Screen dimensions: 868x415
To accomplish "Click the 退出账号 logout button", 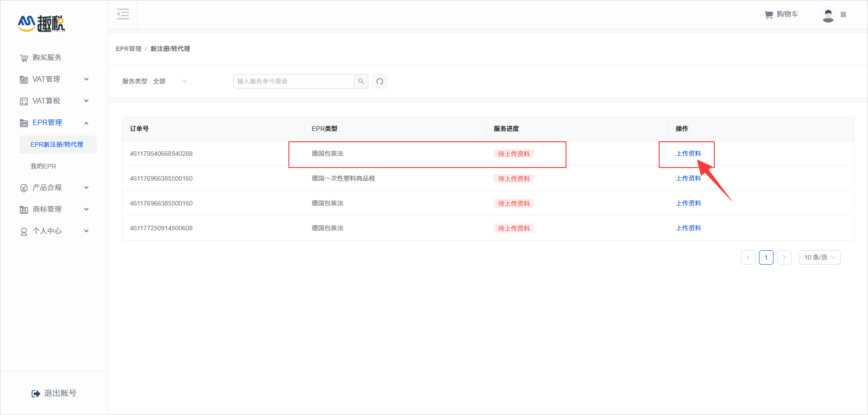I will pyautogui.click(x=54, y=393).
